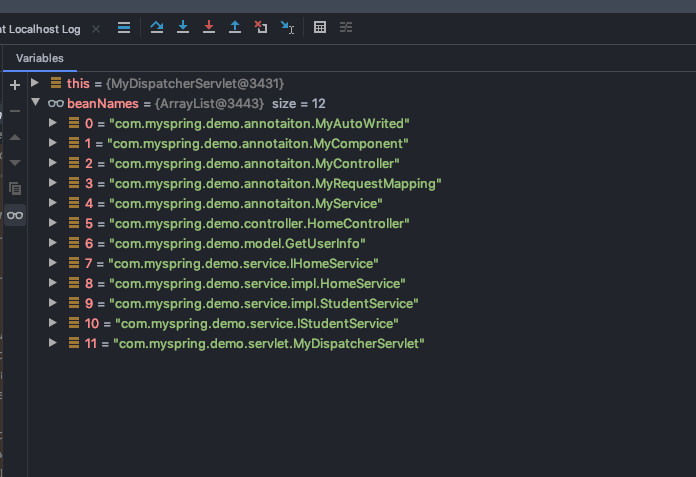Expand the 'this' MyDispatcherServlet variable
Viewport: 696px width, 477px height.
pos(35,83)
